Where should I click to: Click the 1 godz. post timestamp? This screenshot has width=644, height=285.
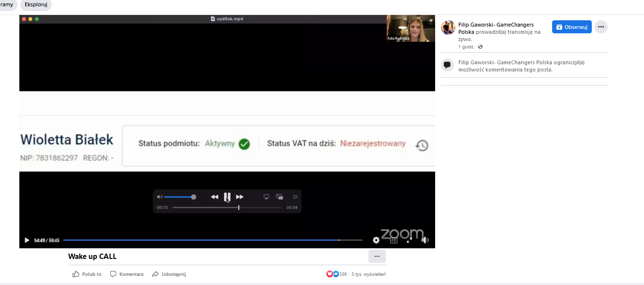[467, 47]
